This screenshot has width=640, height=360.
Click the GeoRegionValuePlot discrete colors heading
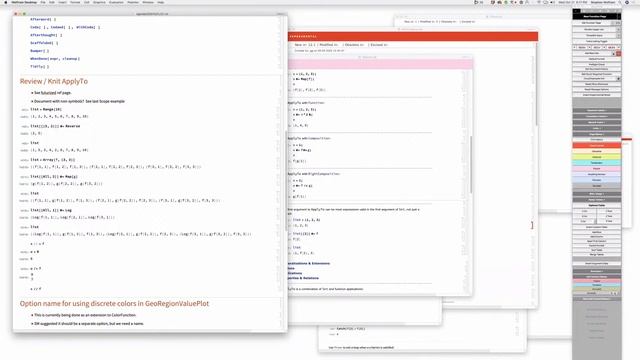[114, 304]
